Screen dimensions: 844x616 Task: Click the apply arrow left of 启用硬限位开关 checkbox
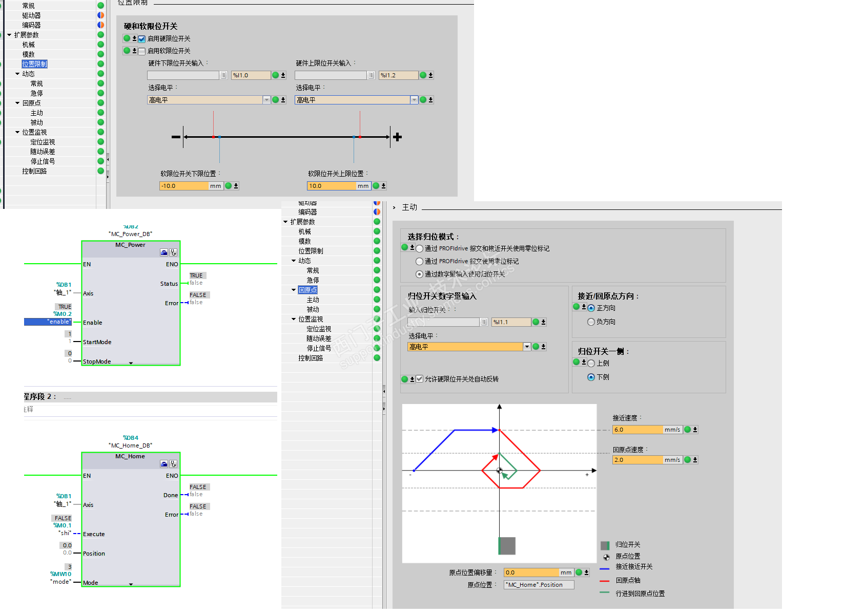134,38
